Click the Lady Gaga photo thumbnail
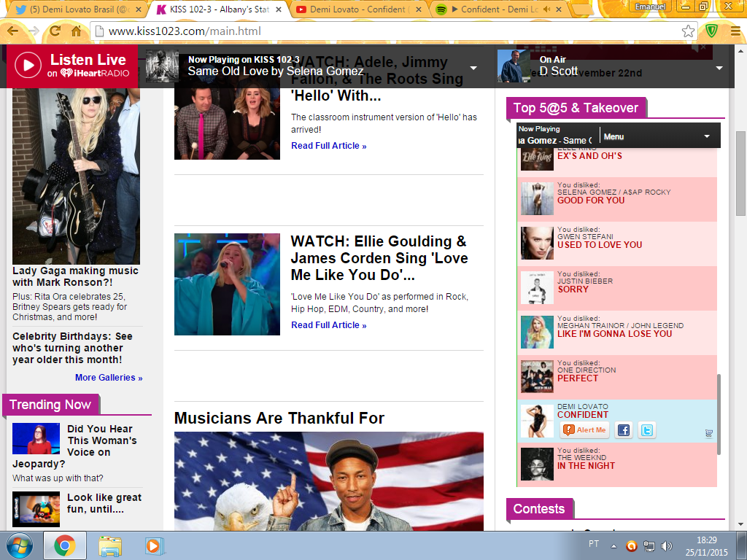This screenshot has height=560, width=747. coord(76,176)
